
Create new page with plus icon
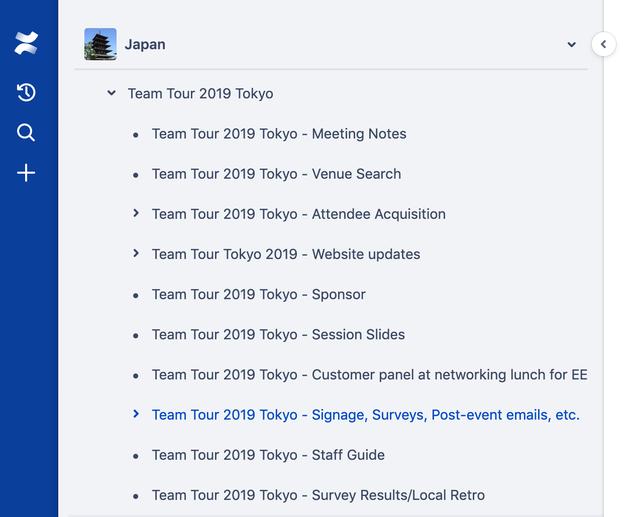point(26,173)
